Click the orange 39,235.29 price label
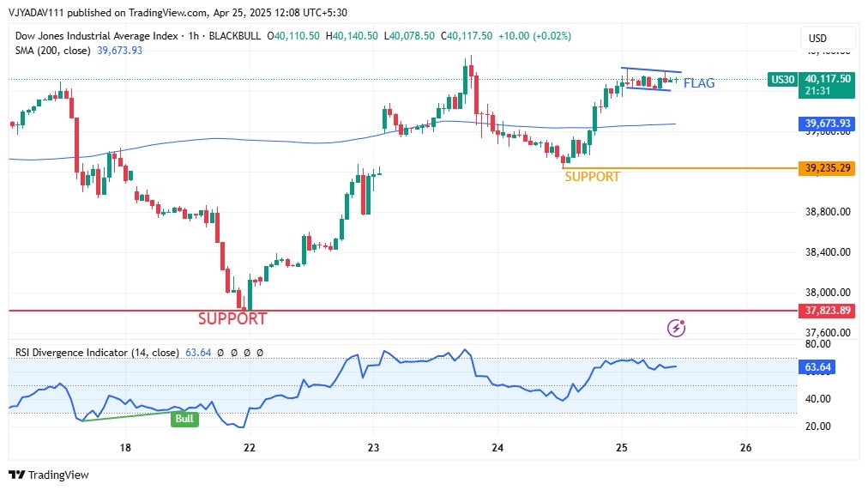The image size is (868, 490). point(828,168)
